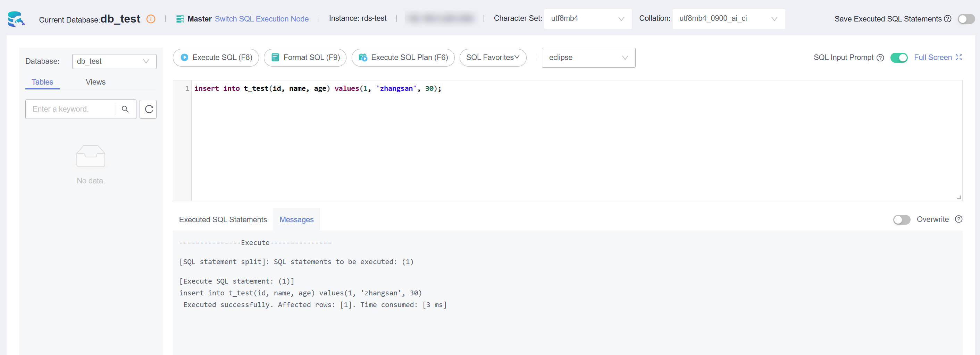The width and height of the screenshot is (980, 355).
Task: Switch to the Views tab
Action: tap(95, 82)
